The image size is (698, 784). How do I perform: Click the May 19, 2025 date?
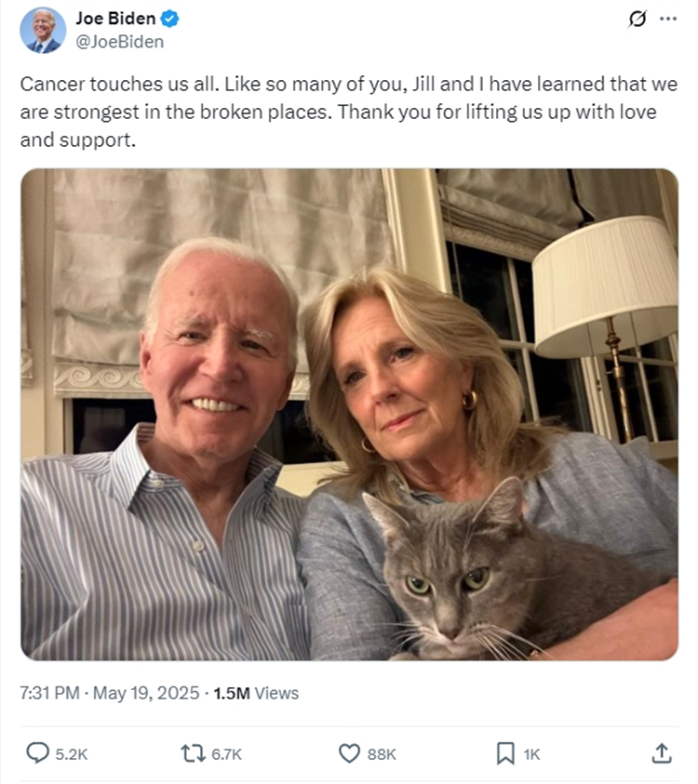click(x=148, y=693)
